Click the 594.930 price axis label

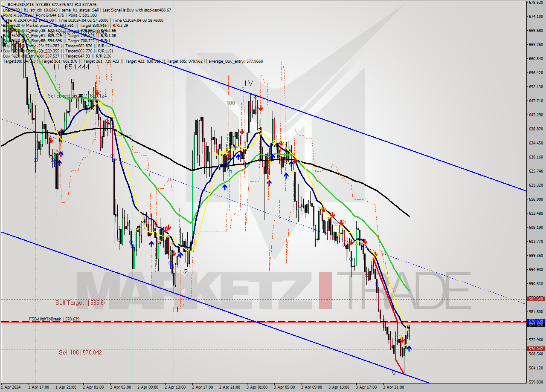536,270
